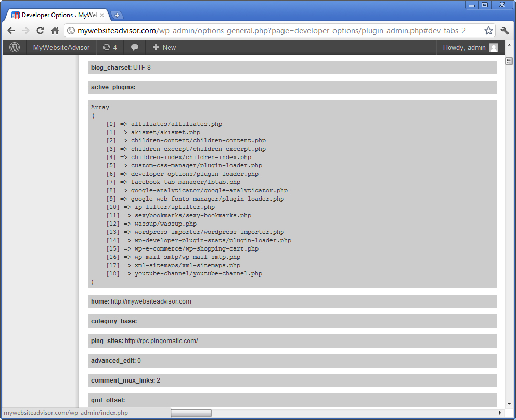The width and height of the screenshot is (516, 420).
Task: Select the Developer Options browser tab
Action: pos(58,15)
